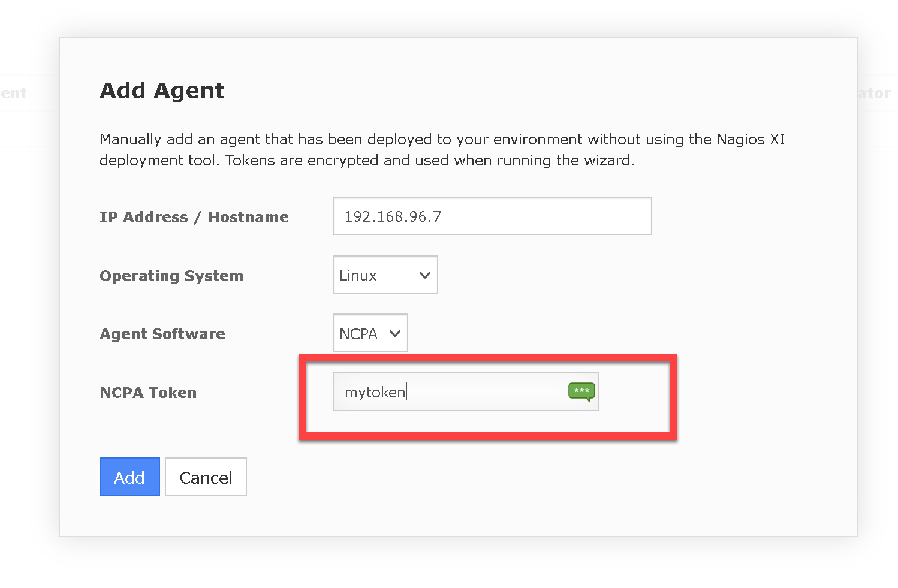Click the mytoken text in token field

point(375,393)
